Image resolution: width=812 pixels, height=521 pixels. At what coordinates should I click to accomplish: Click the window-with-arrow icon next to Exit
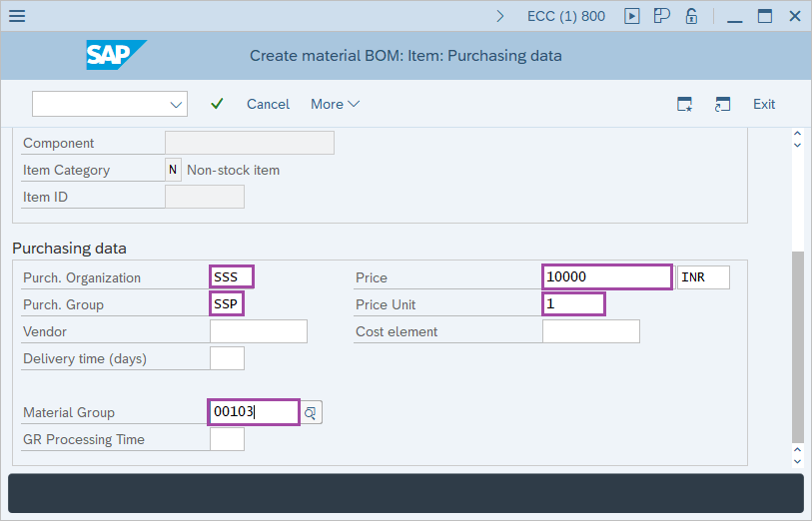coord(723,104)
